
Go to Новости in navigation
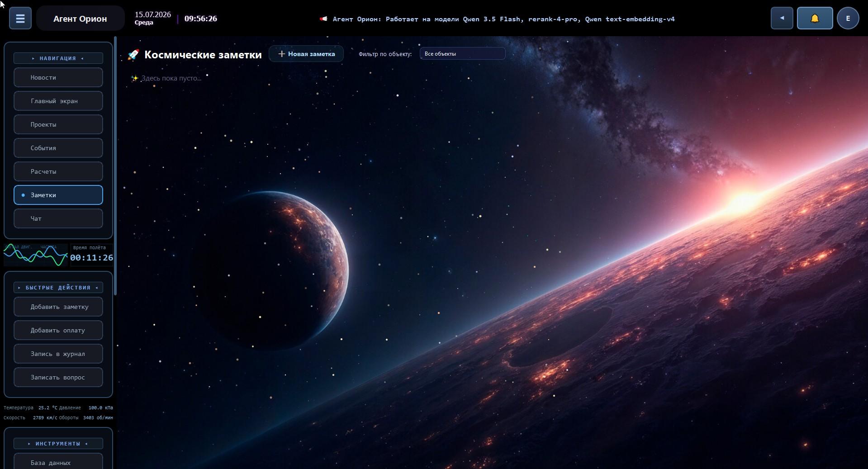click(x=58, y=77)
